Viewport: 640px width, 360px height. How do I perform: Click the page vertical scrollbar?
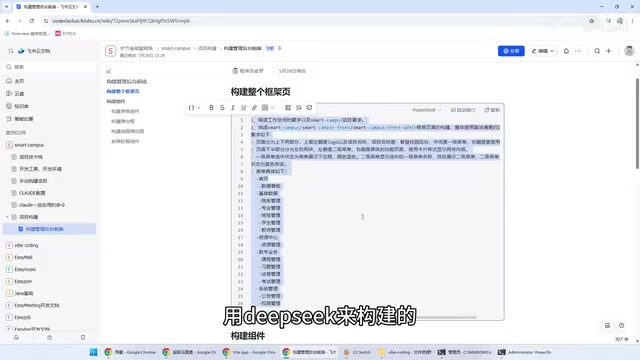click(x=637, y=124)
